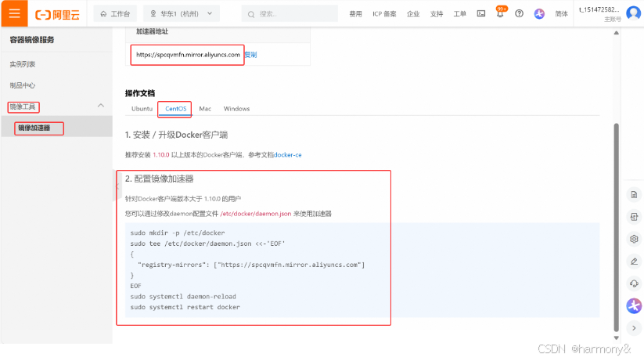Open the ICP 备案 menu
This screenshot has width=644, height=361.
coord(384,14)
